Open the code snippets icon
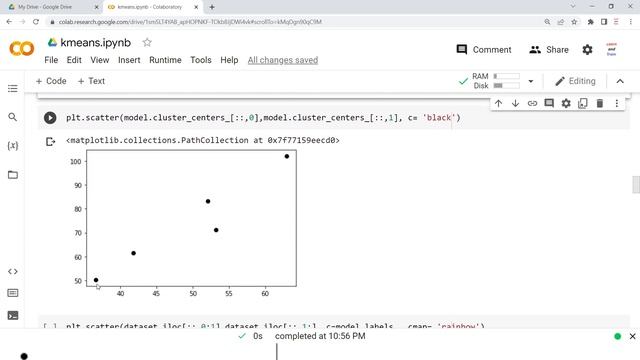Image resolution: width=640 pixels, height=360 pixels. [13, 271]
